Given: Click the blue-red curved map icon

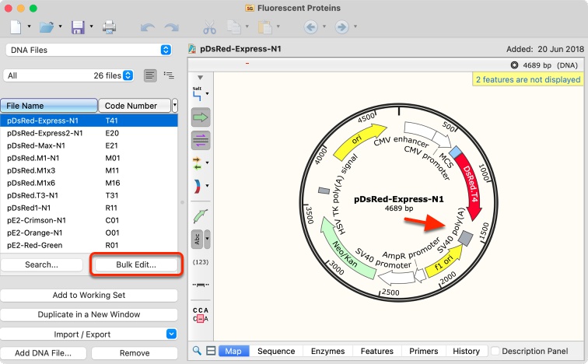Looking at the screenshot, I should click(x=198, y=186).
